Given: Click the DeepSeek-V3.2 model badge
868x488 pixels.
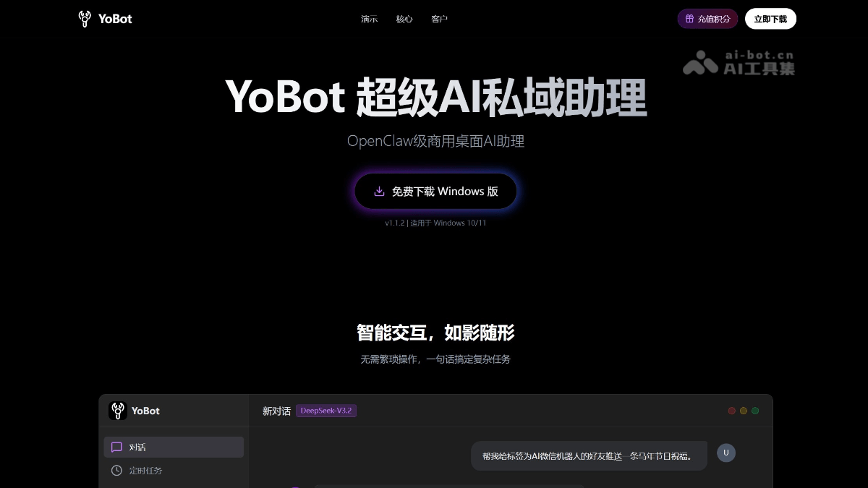Looking at the screenshot, I should [x=326, y=411].
